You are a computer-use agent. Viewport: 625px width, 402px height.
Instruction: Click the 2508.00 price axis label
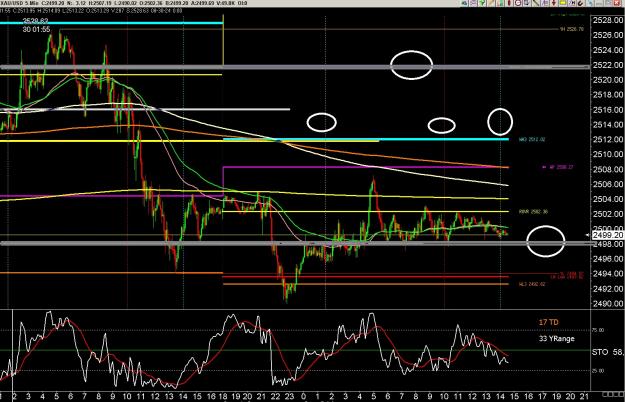click(x=608, y=169)
